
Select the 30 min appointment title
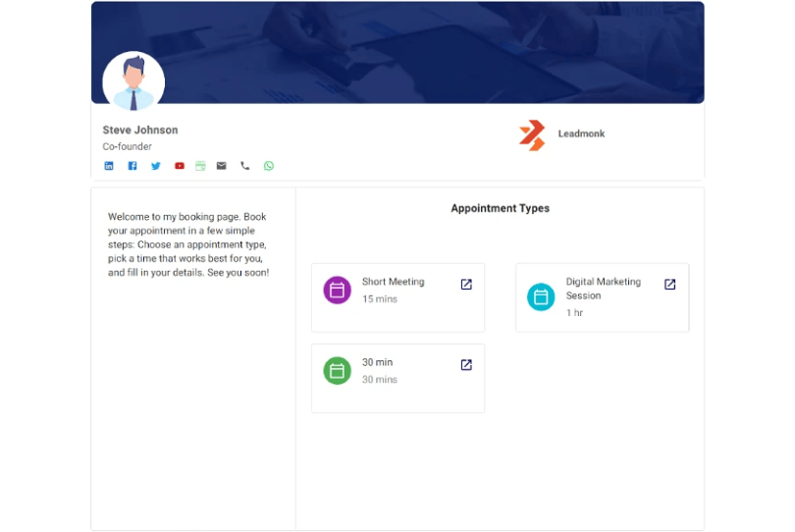pyautogui.click(x=377, y=362)
